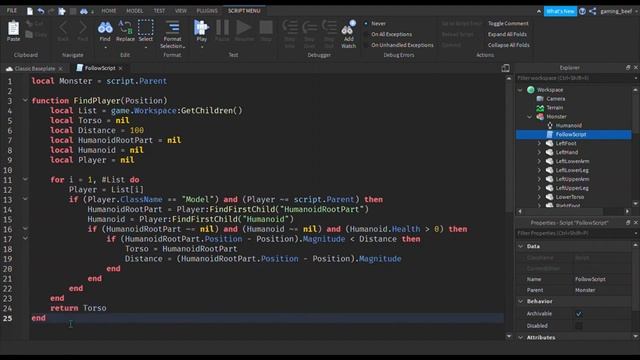Click the Format Selection icon
The width and height of the screenshot is (640, 360).
coord(173,27)
